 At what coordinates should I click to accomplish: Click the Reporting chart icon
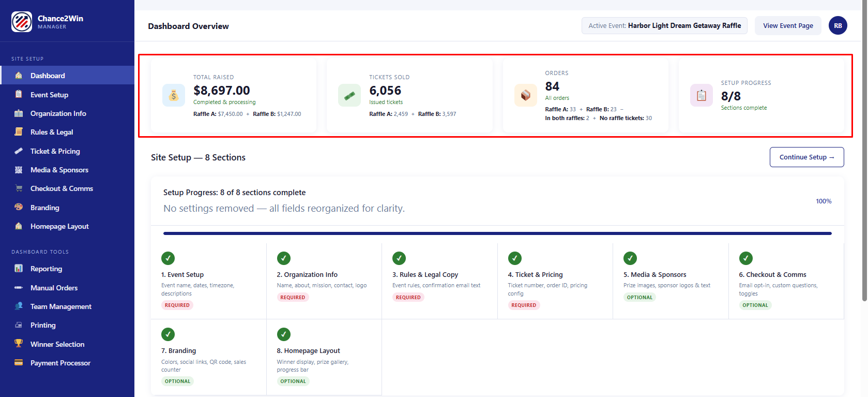(x=19, y=269)
